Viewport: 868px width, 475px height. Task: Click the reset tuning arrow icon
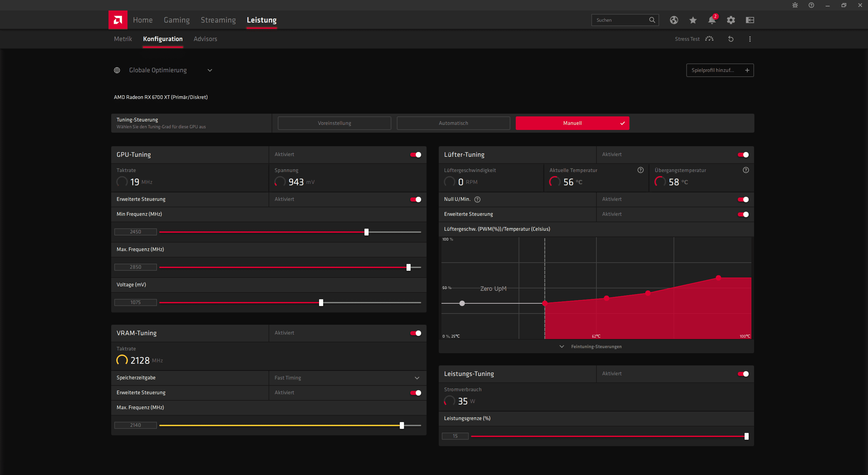(731, 39)
